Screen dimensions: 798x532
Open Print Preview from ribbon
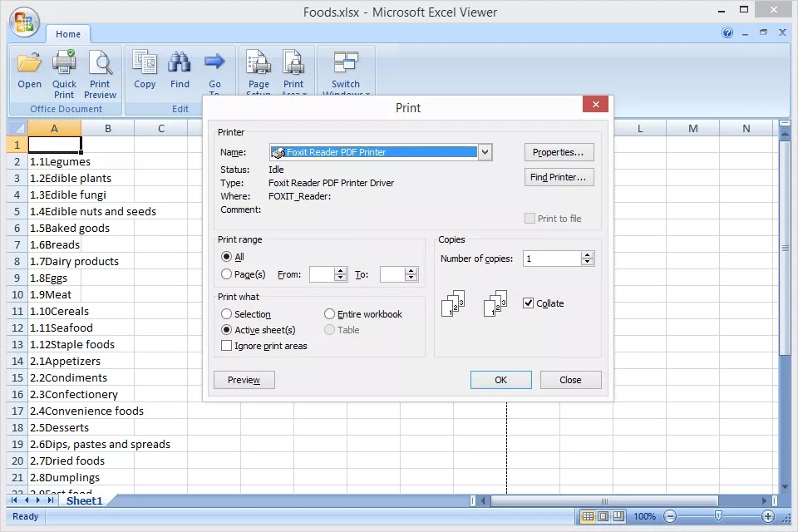pos(100,74)
